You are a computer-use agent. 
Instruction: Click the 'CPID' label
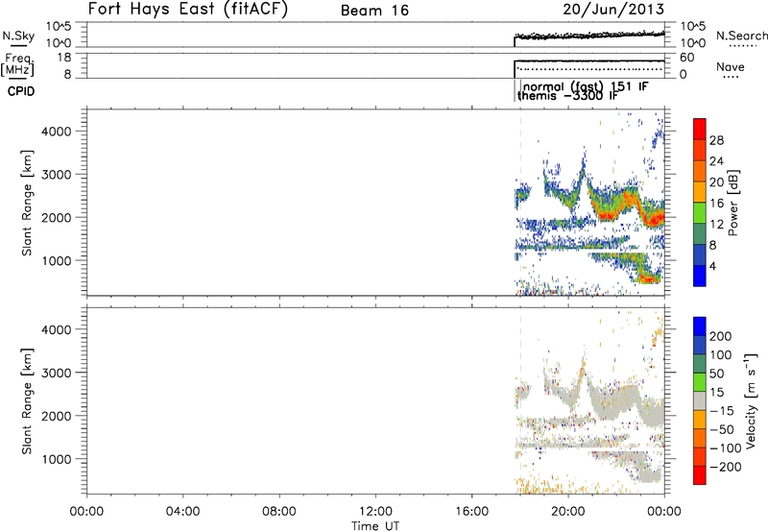[x=21, y=91]
